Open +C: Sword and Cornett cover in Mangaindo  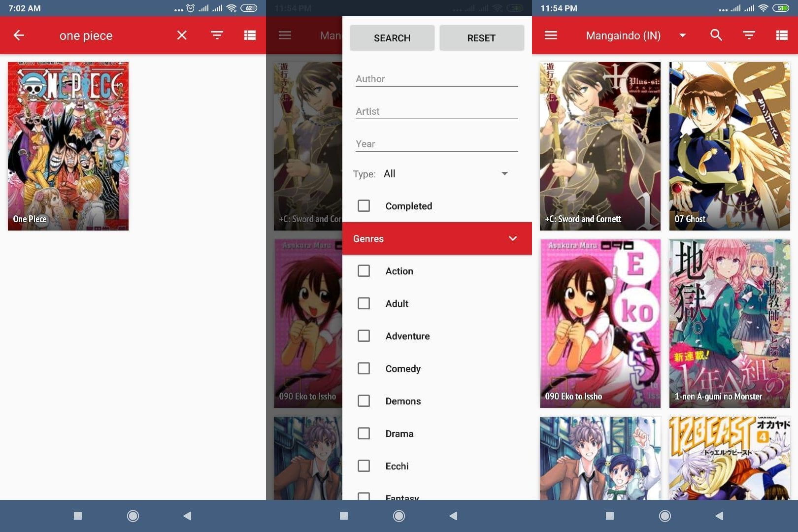coord(600,146)
